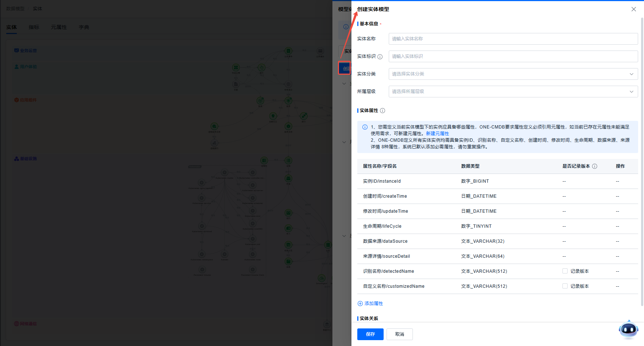Open the 字典 tab
Viewport: 644px width, 346px height.
(84, 27)
